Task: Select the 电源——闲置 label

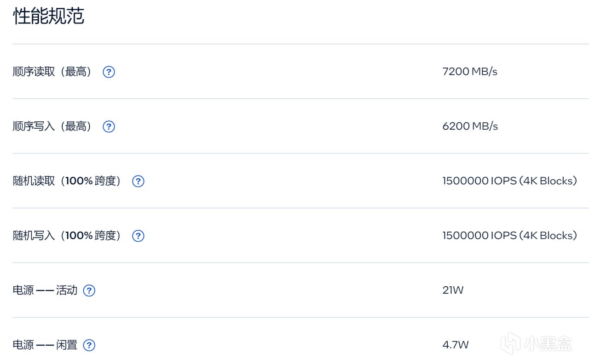Action: point(45,345)
